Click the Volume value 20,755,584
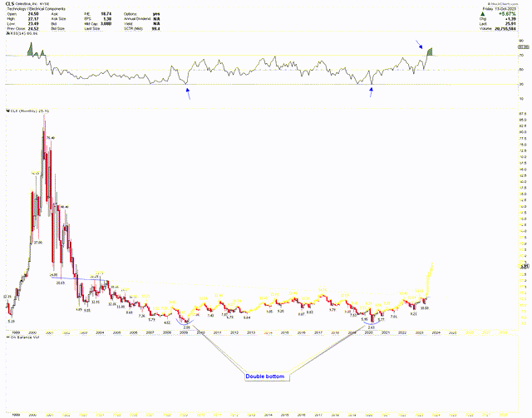This screenshot has width=532, height=418. point(506,29)
